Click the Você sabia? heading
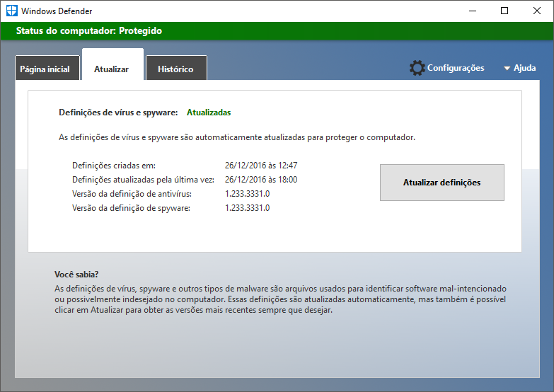This screenshot has width=554, height=392. [x=76, y=275]
